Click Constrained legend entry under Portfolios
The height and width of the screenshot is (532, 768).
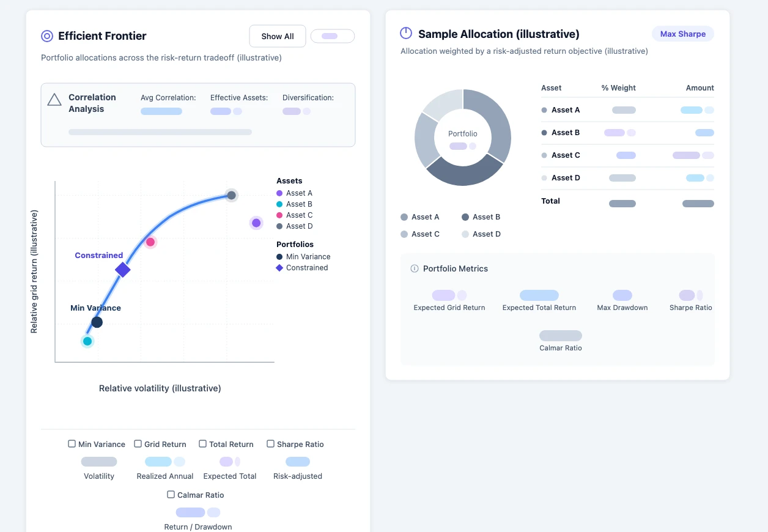[302, 268]
